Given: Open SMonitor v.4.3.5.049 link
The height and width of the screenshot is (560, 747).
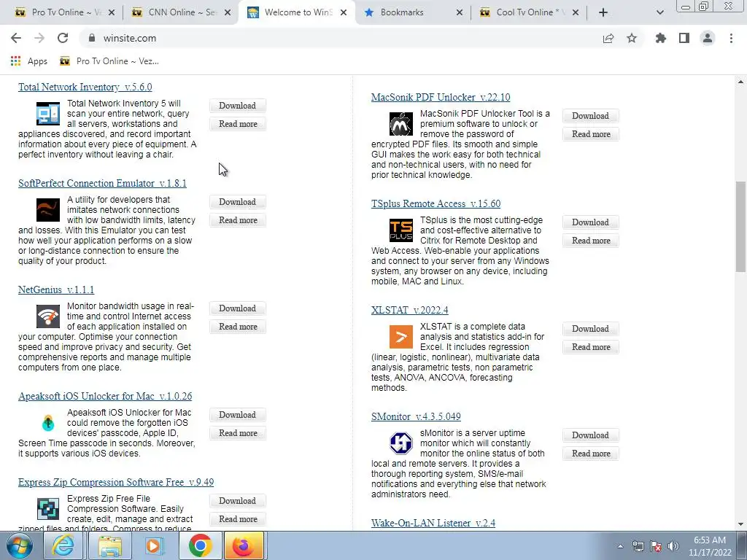Looking at the screenshot, I should tap(416, 416).
